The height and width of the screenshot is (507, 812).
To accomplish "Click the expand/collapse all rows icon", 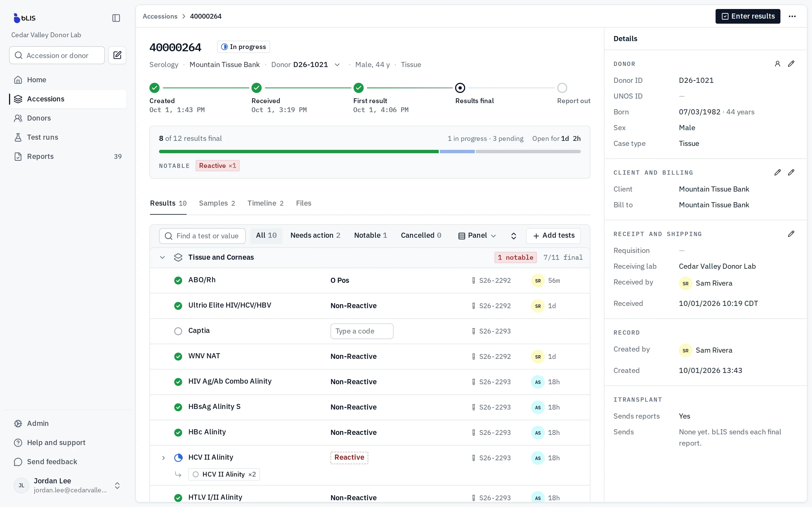I will tap(513, 236).
